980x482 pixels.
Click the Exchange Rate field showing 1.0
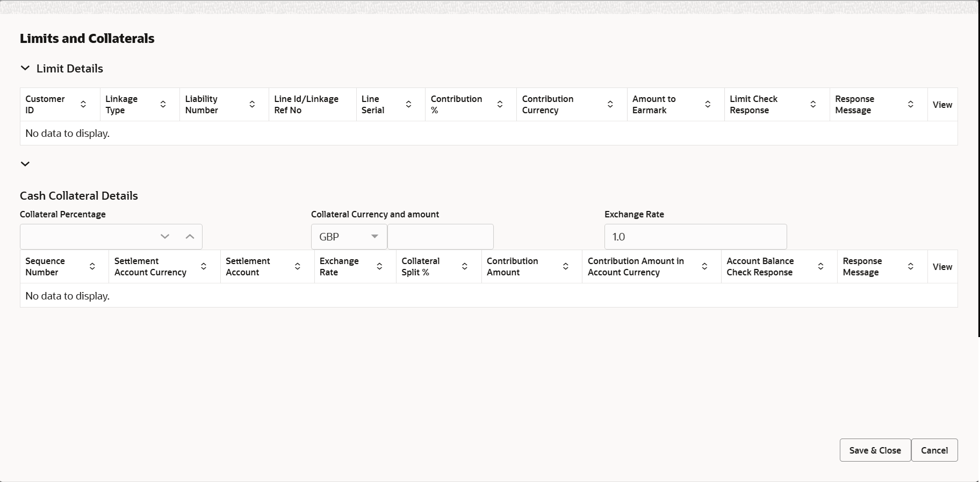pyautogui.click(x=695, y=237)
